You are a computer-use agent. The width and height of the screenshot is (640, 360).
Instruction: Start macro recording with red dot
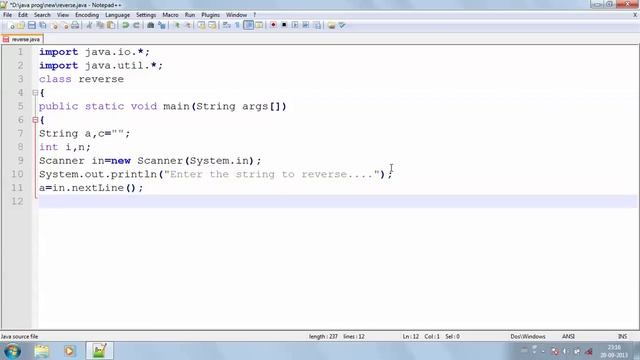pyautogui.click(x=273, y=25)
